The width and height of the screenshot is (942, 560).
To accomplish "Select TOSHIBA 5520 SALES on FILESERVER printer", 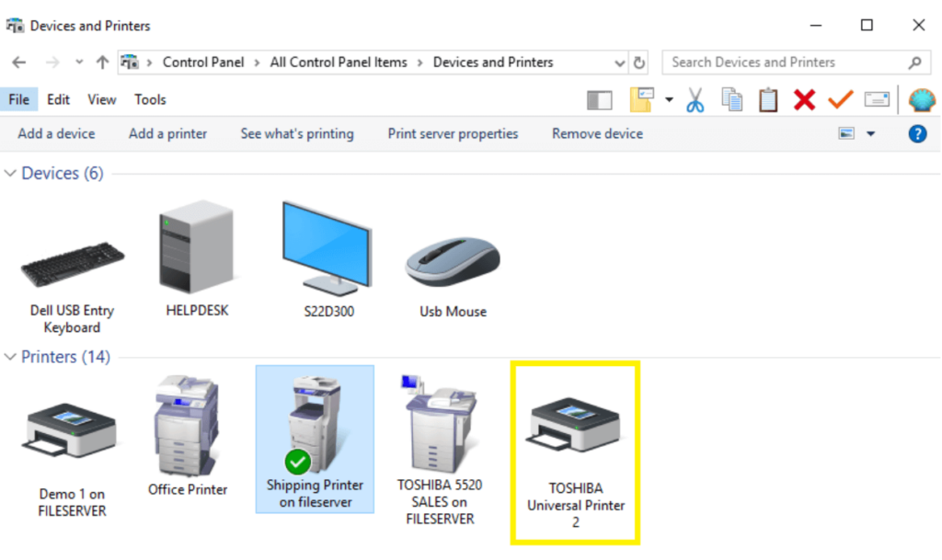I will tap(440, 450).
